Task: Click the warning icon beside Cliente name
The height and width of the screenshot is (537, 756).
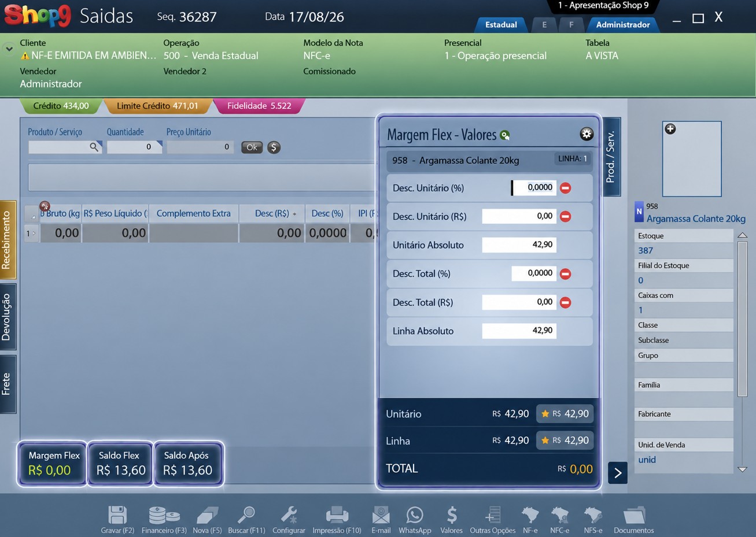Action: point(25,56)
